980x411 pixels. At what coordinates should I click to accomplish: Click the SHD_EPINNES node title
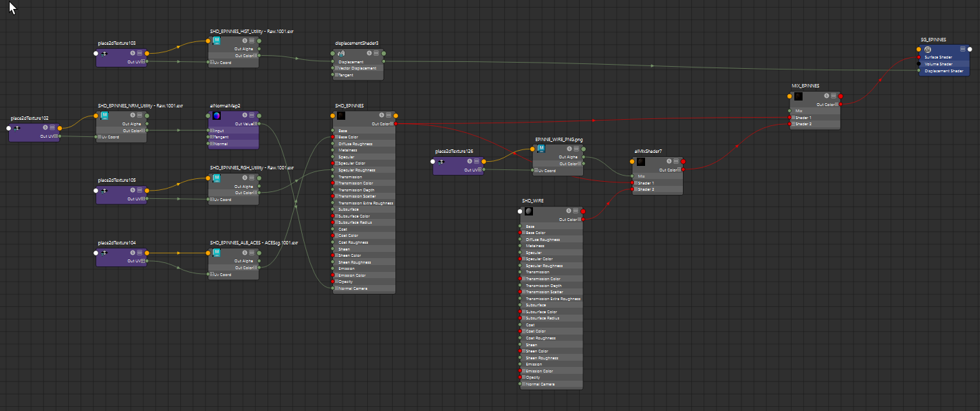349,105
